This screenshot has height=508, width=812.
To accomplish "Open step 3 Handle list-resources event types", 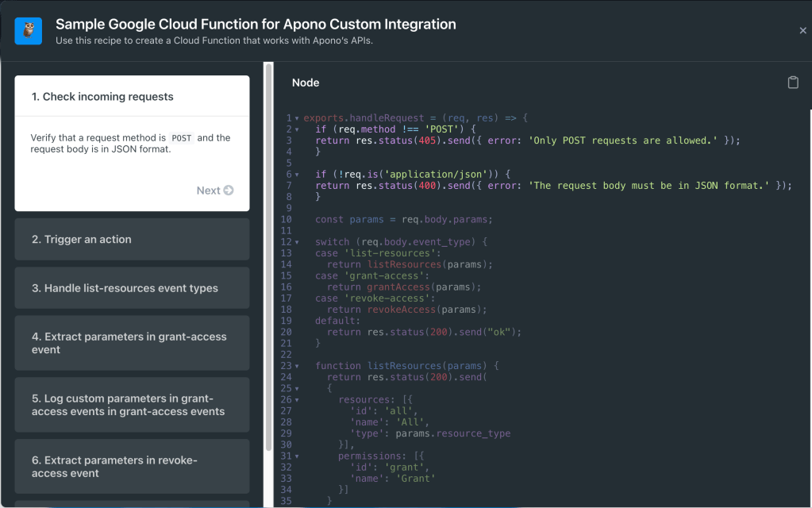I will (x=132, y=288).
